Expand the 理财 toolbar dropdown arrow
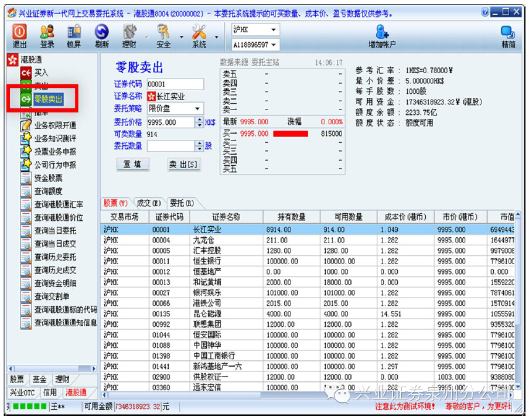This screenshot has width=529, height=420. tap(146, 37)
